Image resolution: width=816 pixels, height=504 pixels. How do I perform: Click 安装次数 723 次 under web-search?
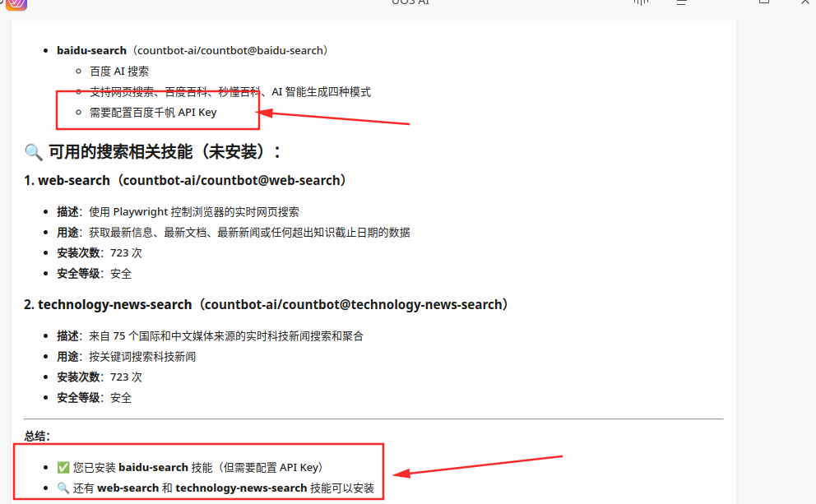click(100, 252)
